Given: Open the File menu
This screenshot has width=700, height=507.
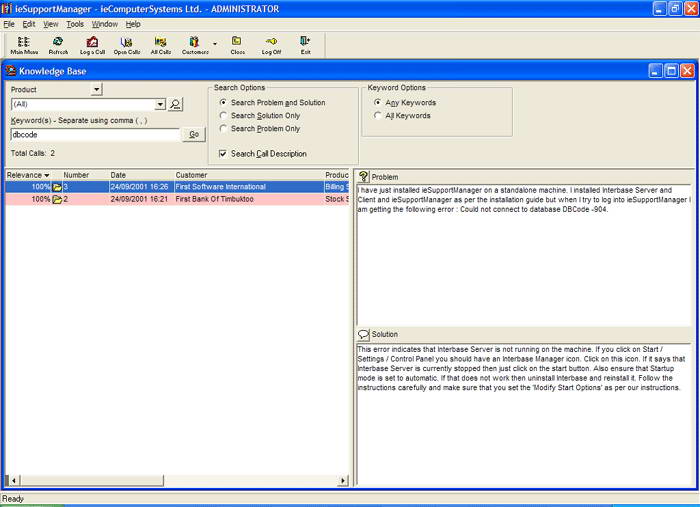Looking at the screenshot, I should click(x=9, y=24).
